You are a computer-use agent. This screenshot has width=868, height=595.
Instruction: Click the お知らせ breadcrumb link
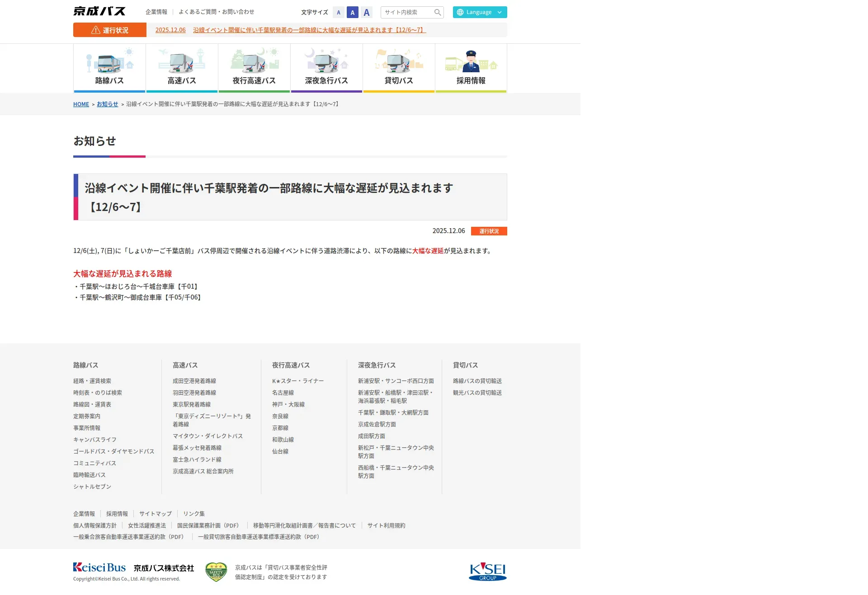pyautogui.click(x=107, y=104)
